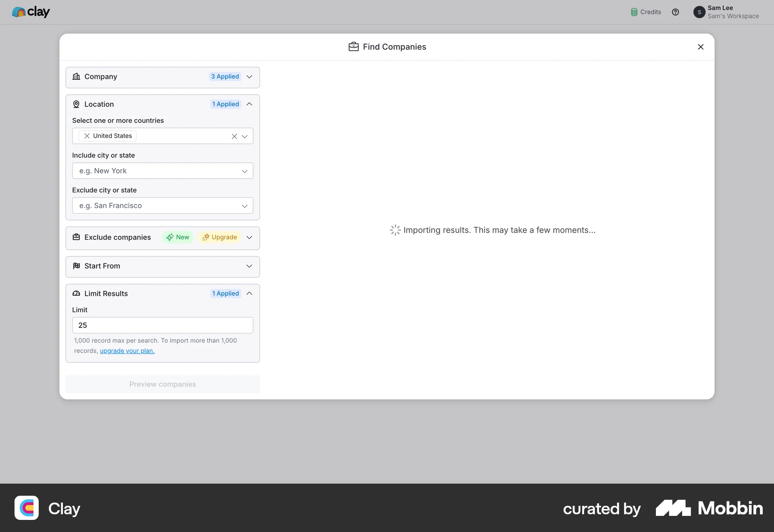Click the briefcase icon beside Find Companies

pyautogui.click(x=353, y=46)
